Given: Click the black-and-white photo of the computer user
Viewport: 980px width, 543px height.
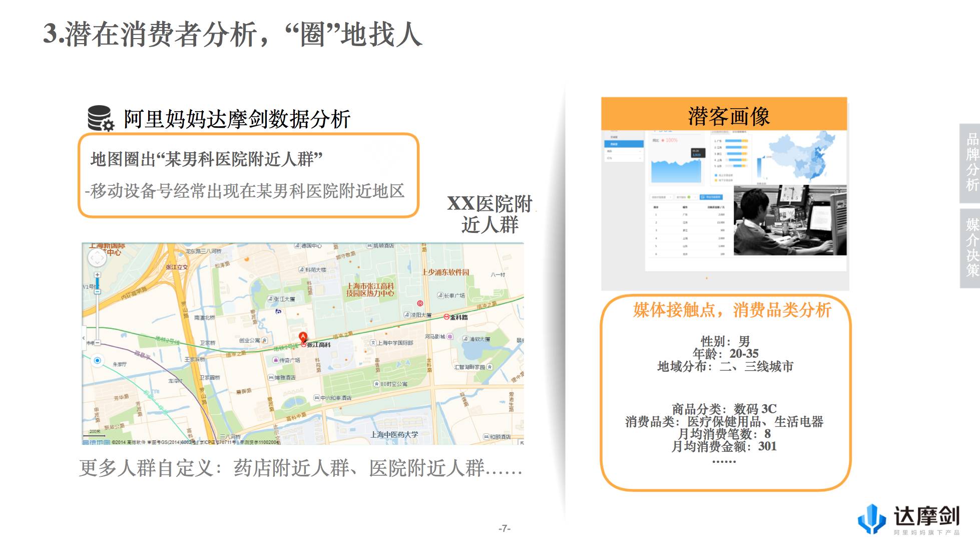Looking at the screenshot, I should tap(790, 220).
